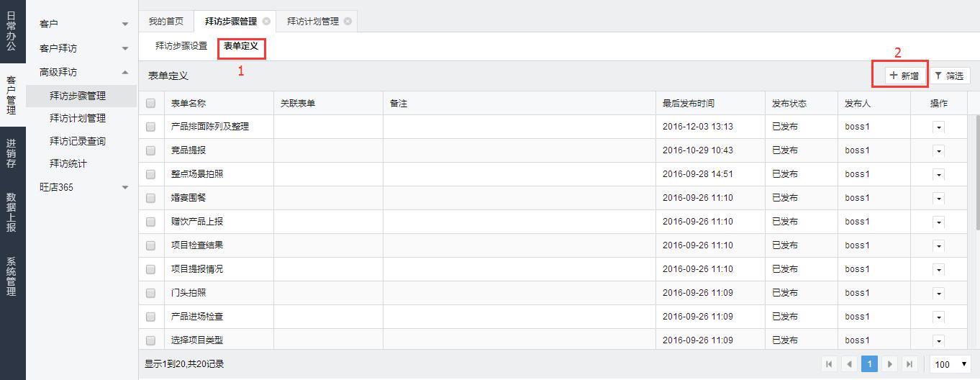Click the 新增 plus button
The width and height of the screenshot is (980, 380).
coord(904,76)
